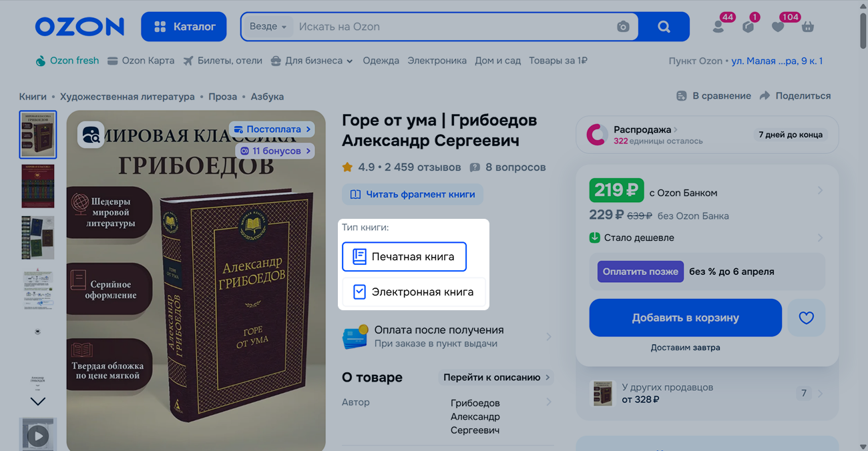
Task: Select Электронная книга book type
Action: coord(413,292)
